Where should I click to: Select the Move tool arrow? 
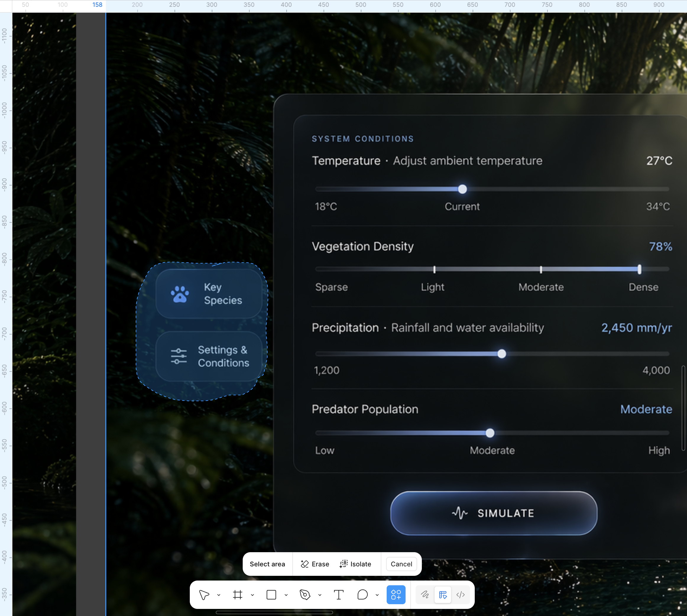(x=204, y=595)
